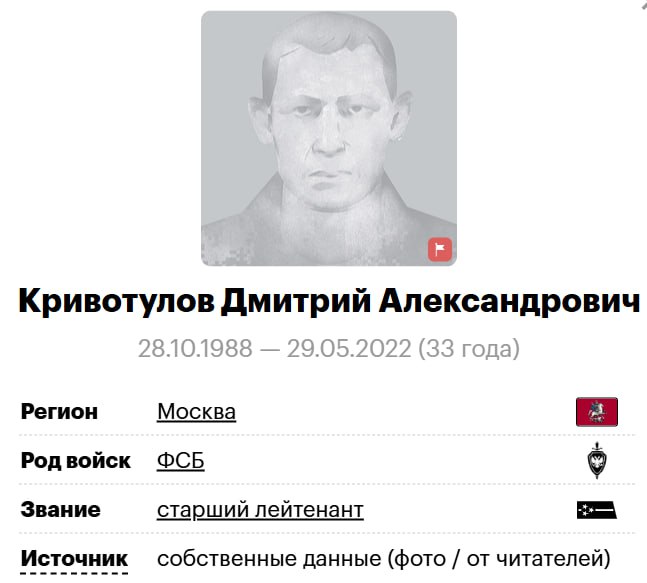This screenshot has height=583, width=647.
Task: Open the Москва region link
Action: coord(196,412)
